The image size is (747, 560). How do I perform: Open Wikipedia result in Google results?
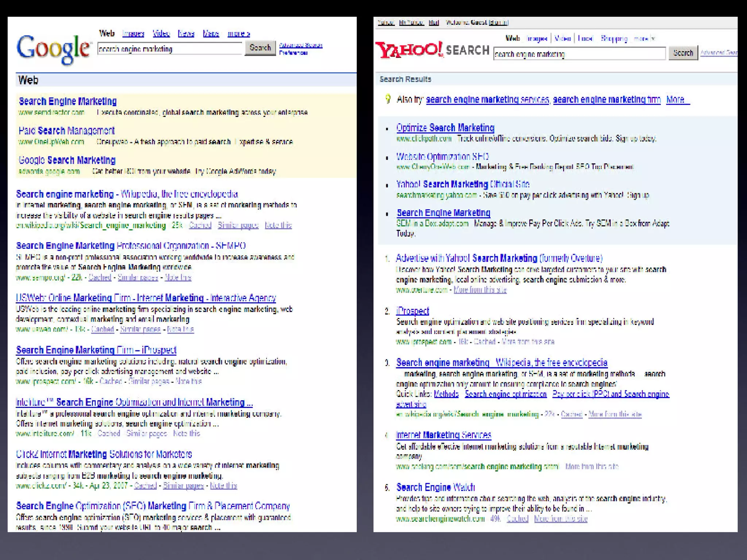point(127,194)
